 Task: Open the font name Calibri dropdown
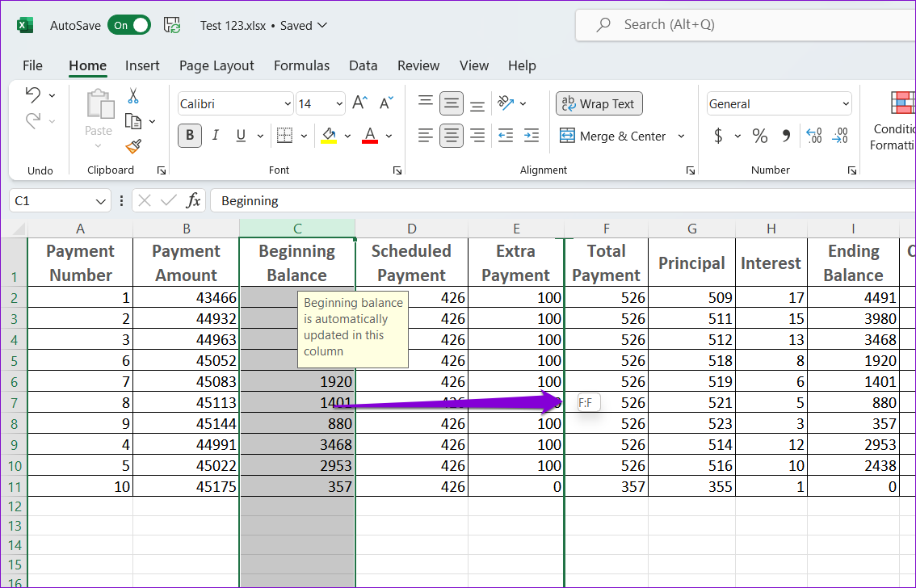pos(288,104)
